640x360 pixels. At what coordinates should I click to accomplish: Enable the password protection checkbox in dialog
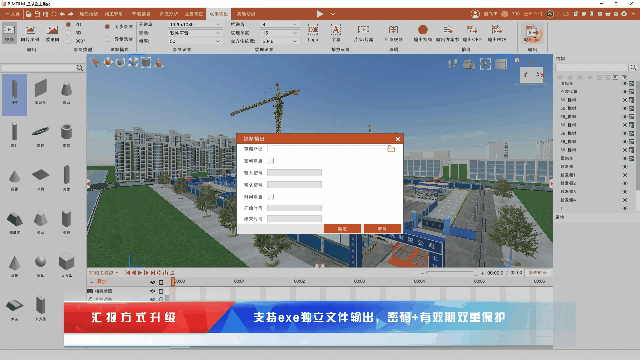pyautogui.click(x=271, y=161)
